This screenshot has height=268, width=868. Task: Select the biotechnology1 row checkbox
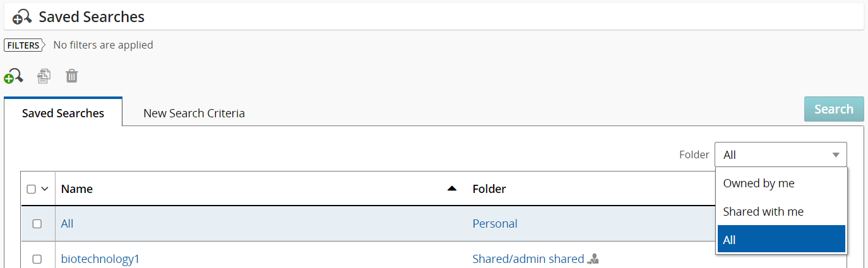[37, 259]
